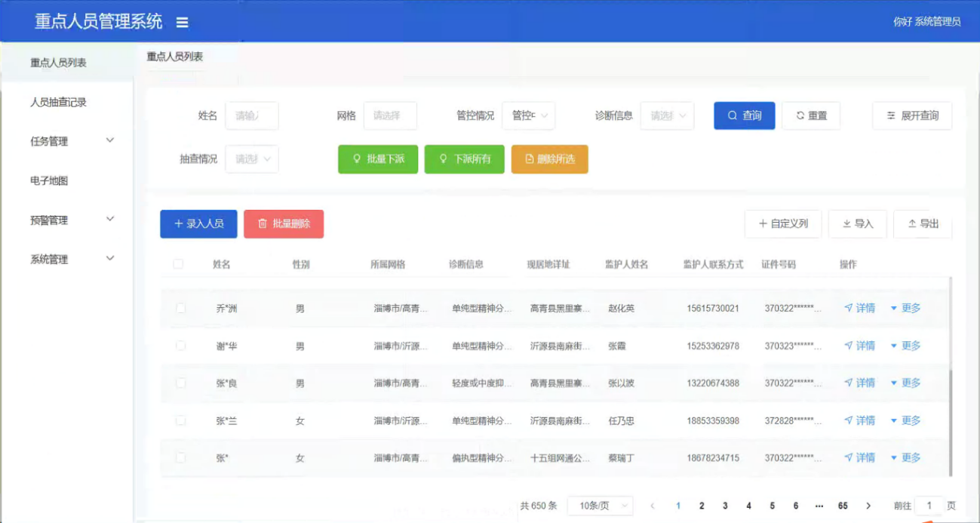This screenshot has width=980, height=523.
Task: Check the row checkbox for 乔*洲
Action: (180, 308)
